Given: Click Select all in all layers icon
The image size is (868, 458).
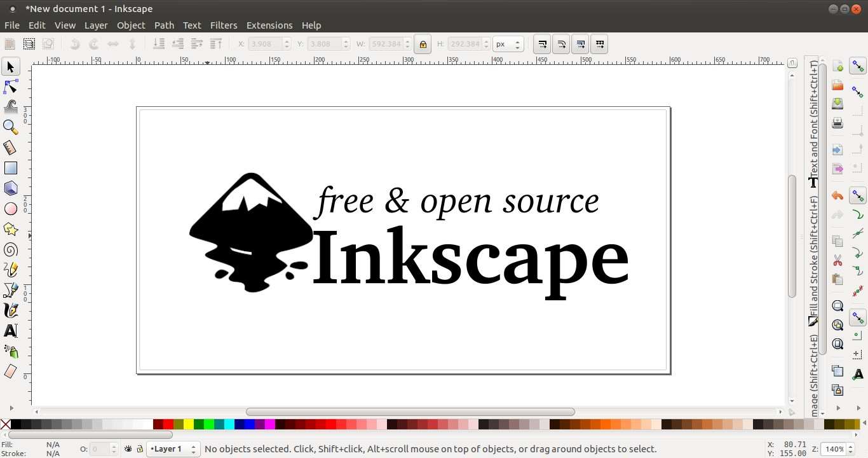Looking at the screenshot, I should coord(29,44).
